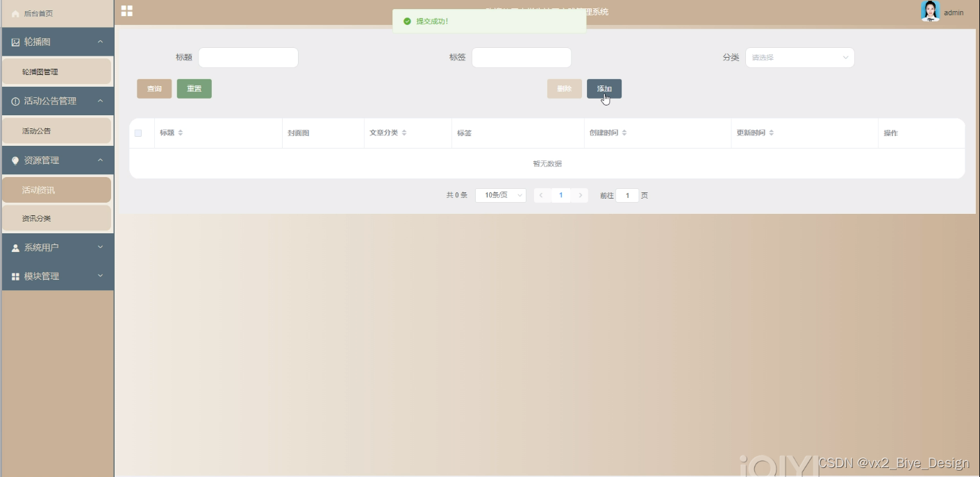Click the 重置 reset button
The height and width of the screenshot is (477, 980).
coord(194,89)
